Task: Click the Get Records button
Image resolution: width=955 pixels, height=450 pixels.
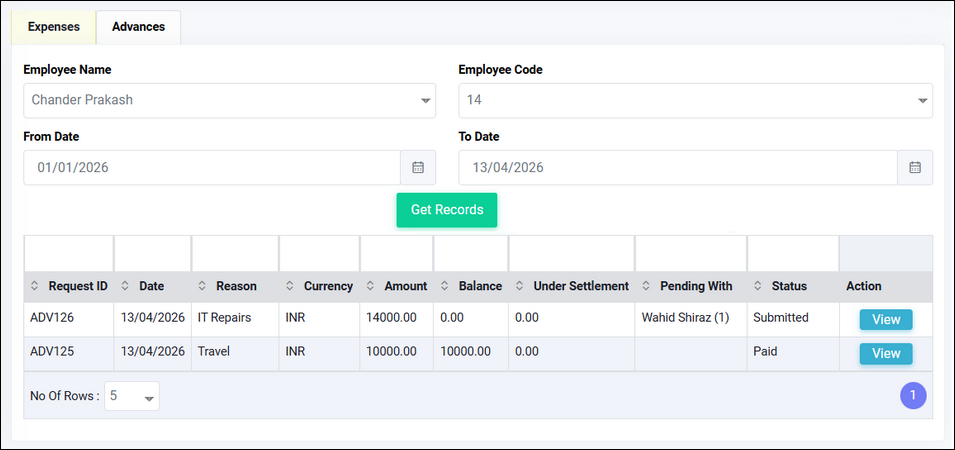Action: (446, 210)
